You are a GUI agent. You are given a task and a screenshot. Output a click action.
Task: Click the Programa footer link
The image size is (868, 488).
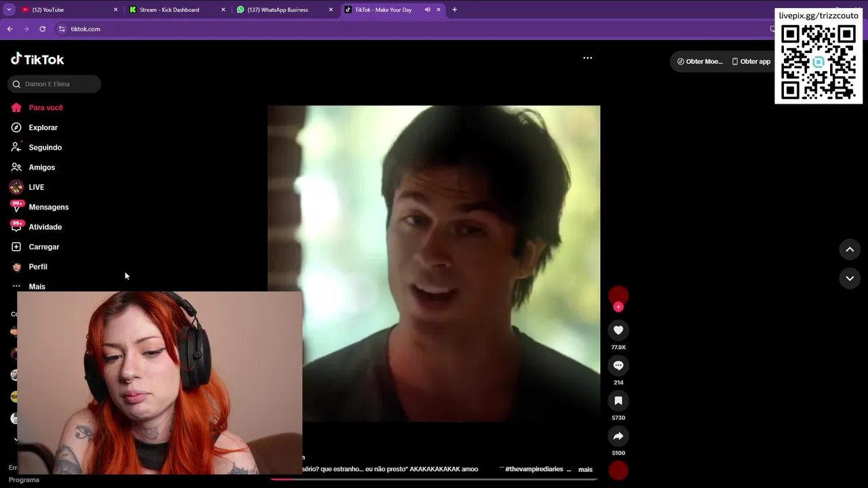coord(24,480)
